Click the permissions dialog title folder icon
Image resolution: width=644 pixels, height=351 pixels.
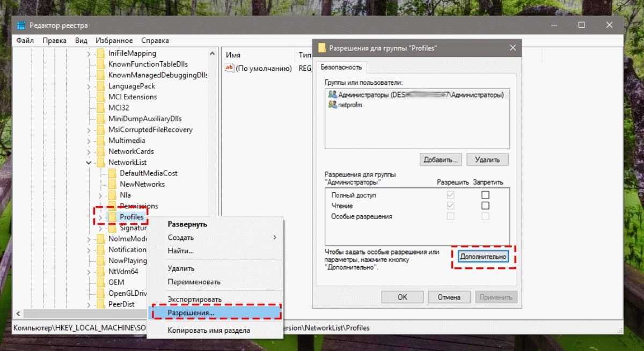322,48
